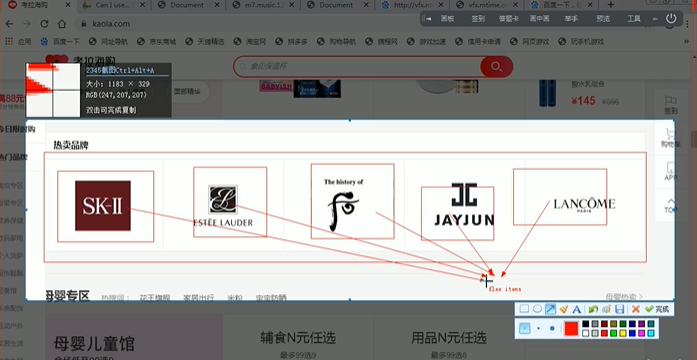This screenshot has width=697, height=360.
Task: Click the browser forward arrow
Action: [27, 24]
